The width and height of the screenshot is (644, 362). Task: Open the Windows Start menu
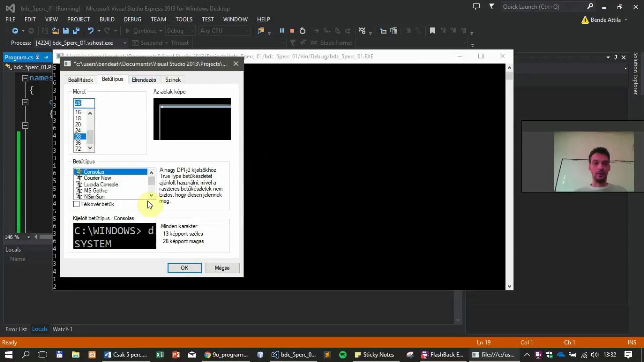click(9, 354)
